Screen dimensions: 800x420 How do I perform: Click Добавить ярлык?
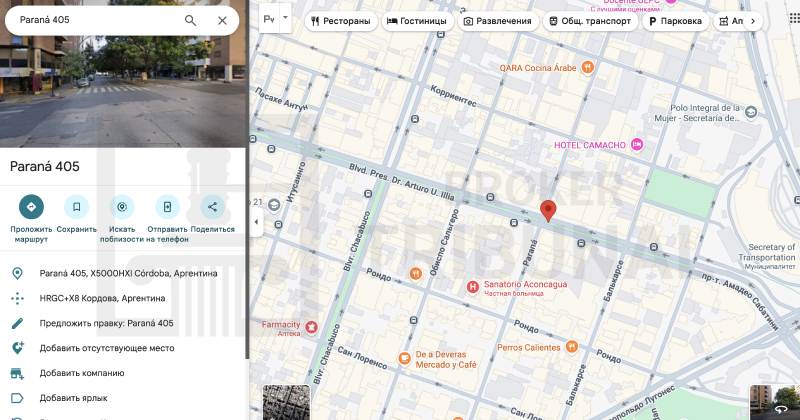pos(73,398)
